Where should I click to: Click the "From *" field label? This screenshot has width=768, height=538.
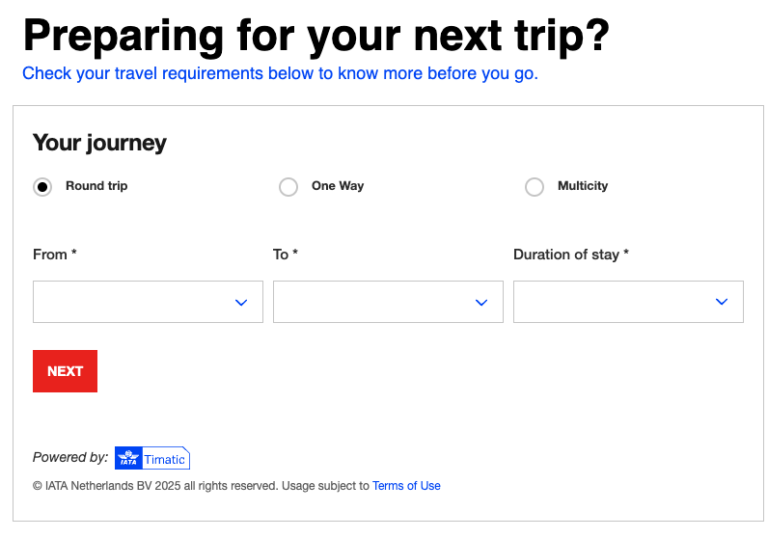click(55, 255)
